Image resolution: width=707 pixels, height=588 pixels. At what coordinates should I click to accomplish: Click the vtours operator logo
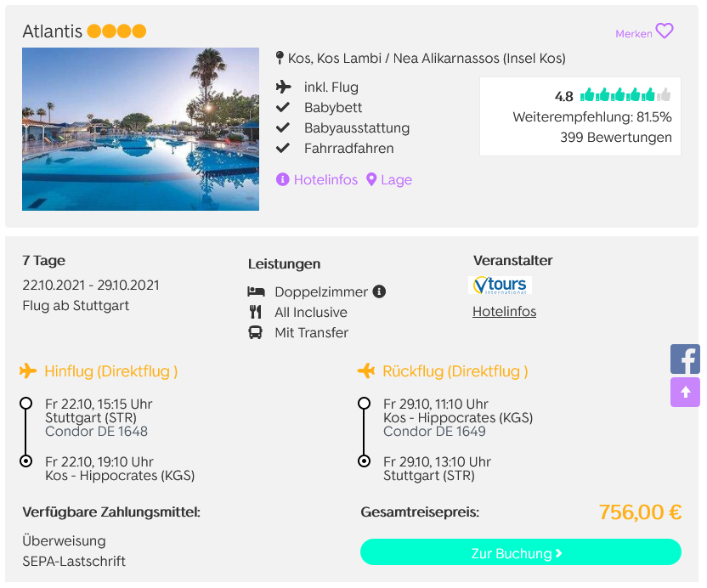[500, 285]
